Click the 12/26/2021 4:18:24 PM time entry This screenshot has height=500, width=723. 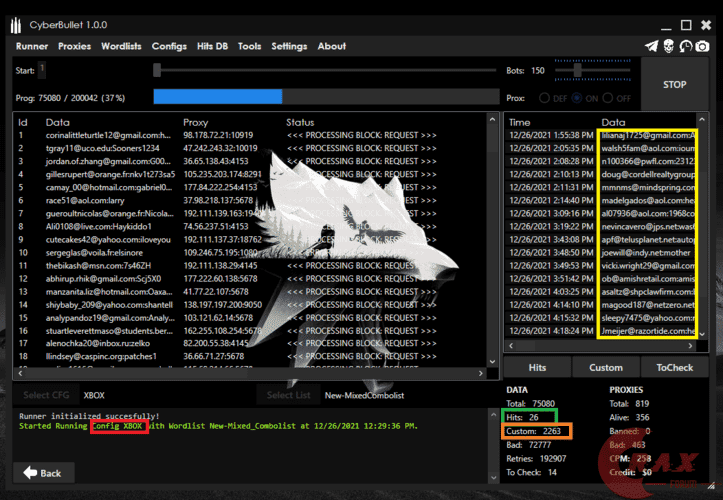(x=551, y=331)
